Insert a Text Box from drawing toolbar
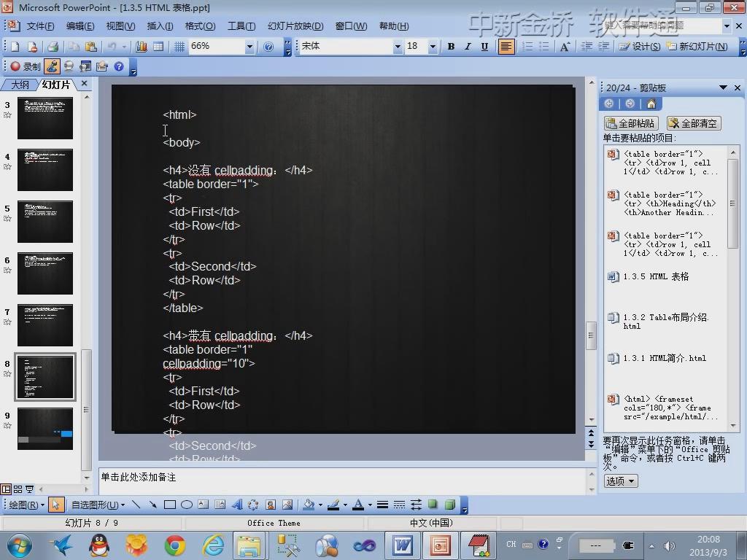The height and width of the screenshot is (560, 747). coord(204,505)
